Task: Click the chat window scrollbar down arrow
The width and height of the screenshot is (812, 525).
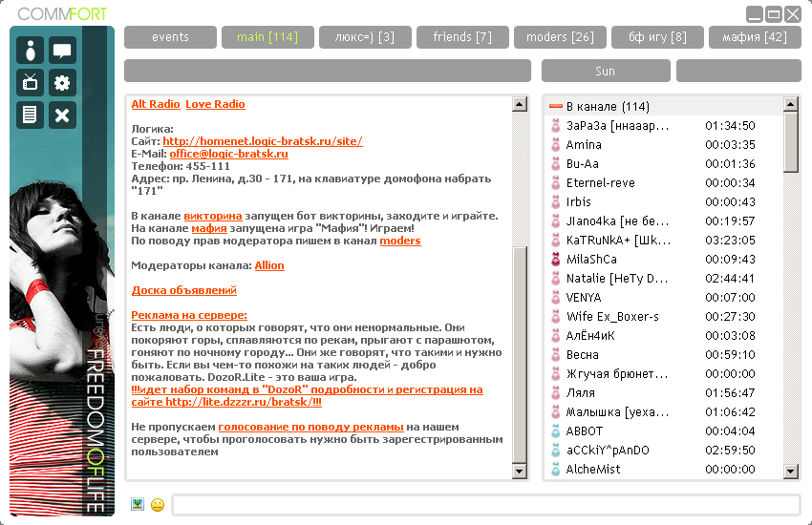Action: point(520,471)
